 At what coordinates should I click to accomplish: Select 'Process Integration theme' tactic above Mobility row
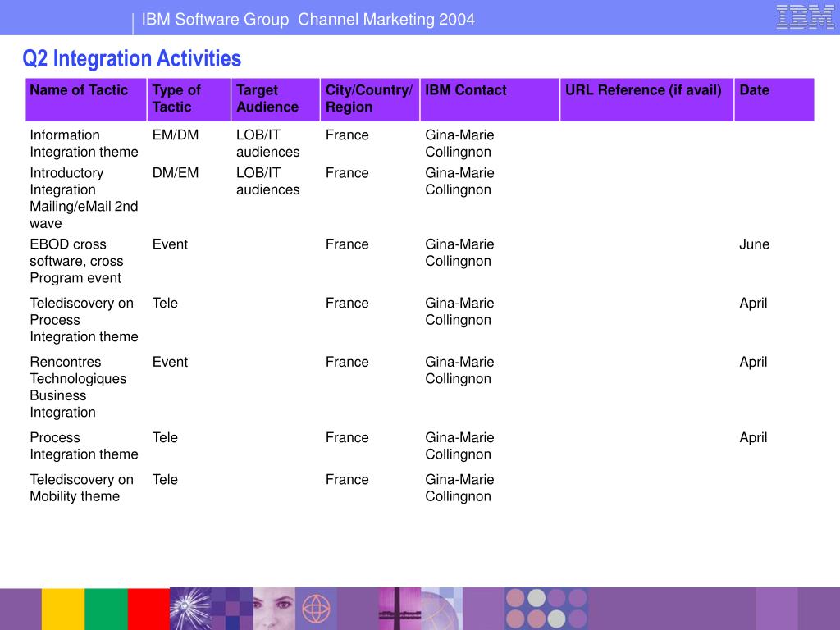coord(84,446)
